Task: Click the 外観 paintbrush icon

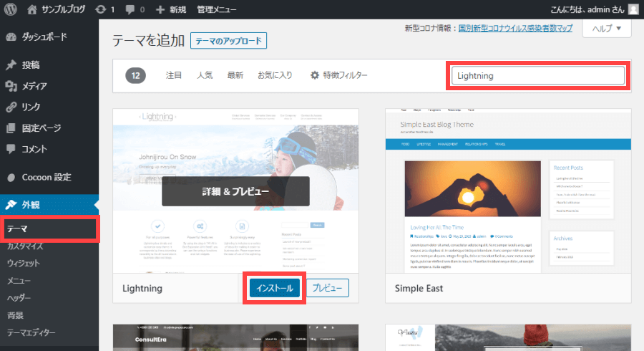Action: 11,204
